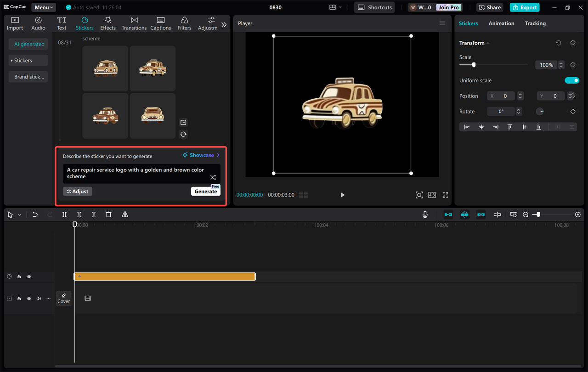Switch to the Animation tab
The width and height of the screenshot is (588, 372).
501,23
